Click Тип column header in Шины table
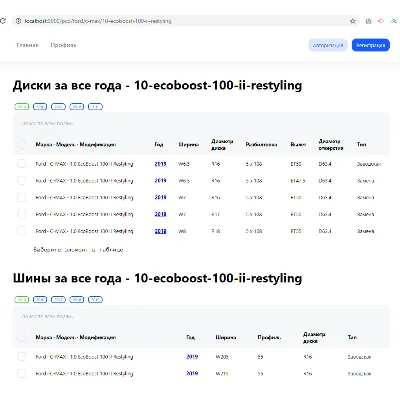Viewport: 400px width, 400px height. (x=352, y=337)
